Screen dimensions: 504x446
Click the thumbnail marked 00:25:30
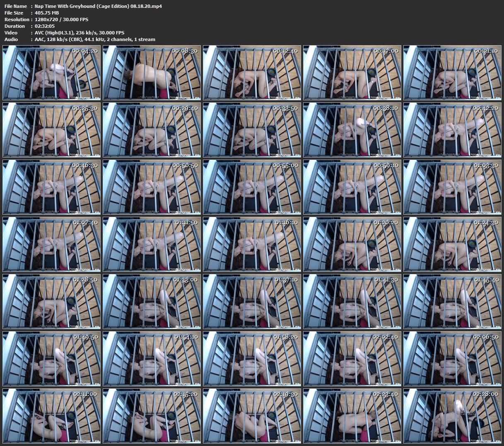(52, 130)
